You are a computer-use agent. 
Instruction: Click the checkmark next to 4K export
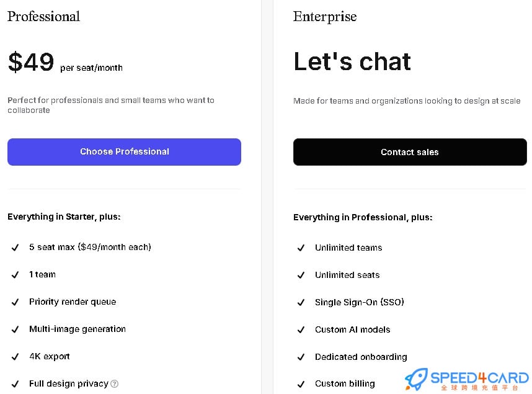tap(15, 357)
